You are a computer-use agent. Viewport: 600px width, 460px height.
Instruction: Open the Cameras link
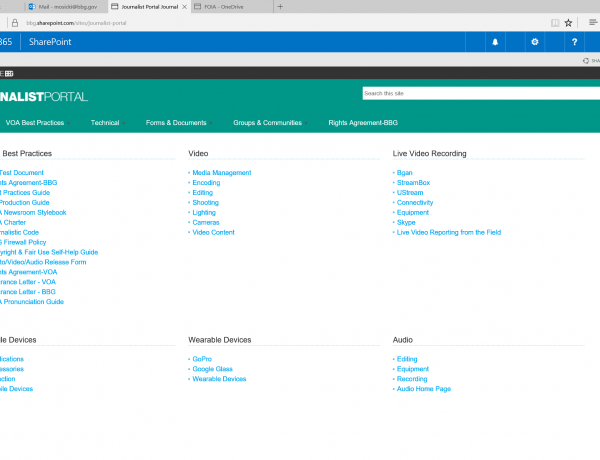206,222
